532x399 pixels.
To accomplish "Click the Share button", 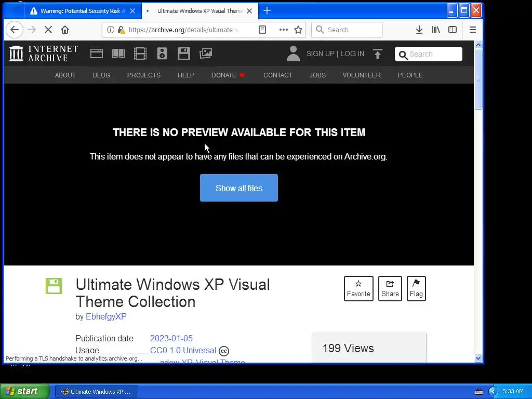I will click(390, 289).
